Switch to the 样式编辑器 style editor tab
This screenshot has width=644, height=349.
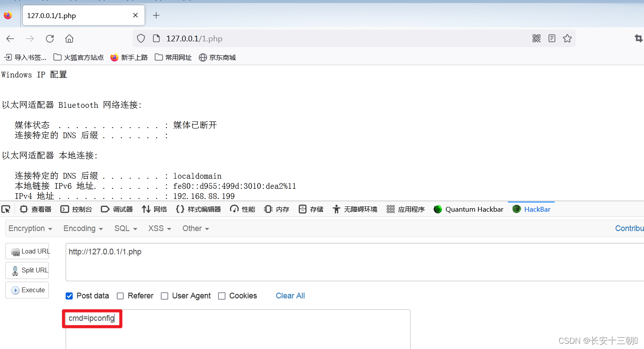point(198,209)
